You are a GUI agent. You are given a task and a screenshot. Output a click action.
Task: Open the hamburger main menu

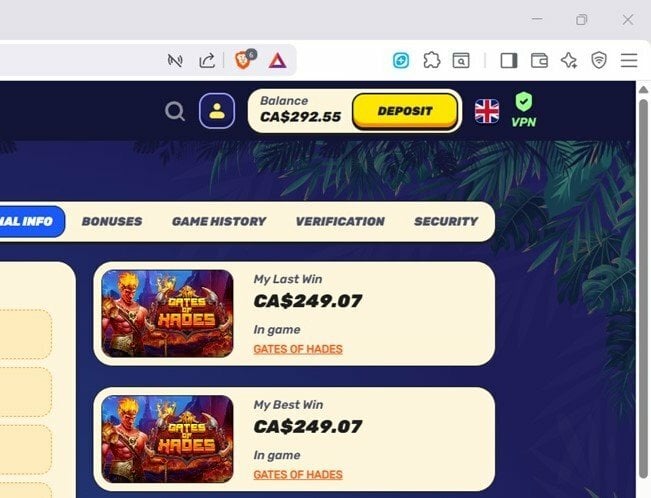629,61
